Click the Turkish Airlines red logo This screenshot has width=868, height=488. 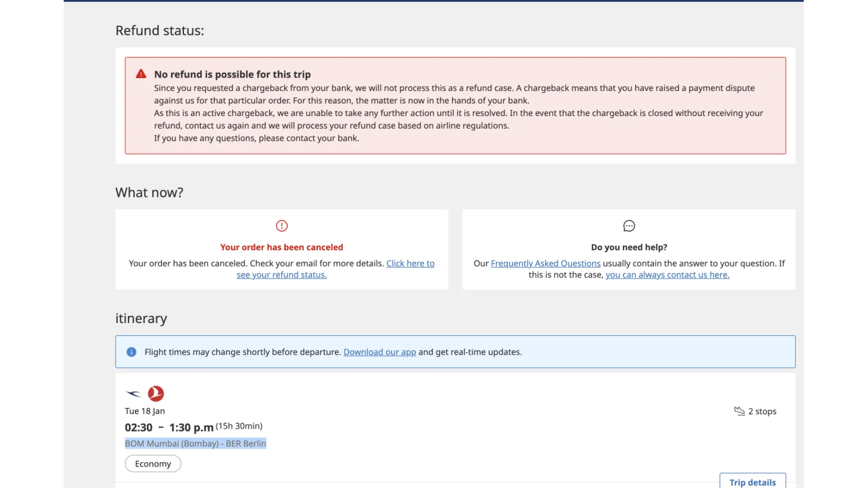tap(156, 393)
